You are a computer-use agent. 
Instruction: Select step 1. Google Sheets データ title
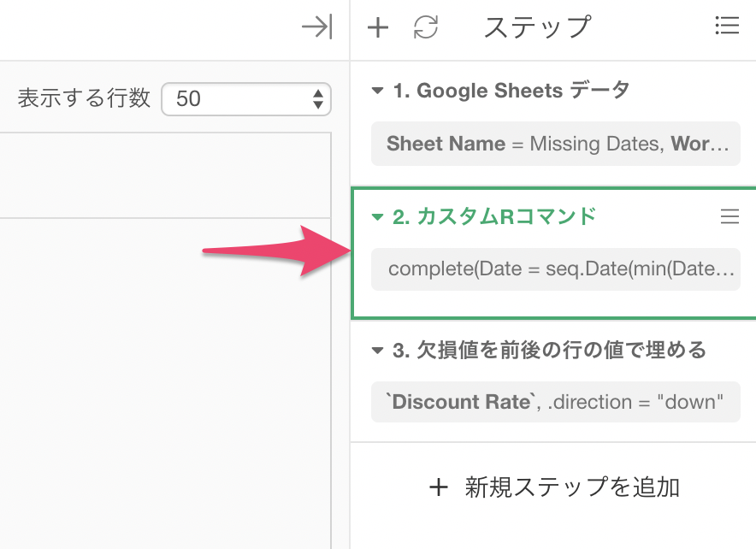click(x=511, y=91)
